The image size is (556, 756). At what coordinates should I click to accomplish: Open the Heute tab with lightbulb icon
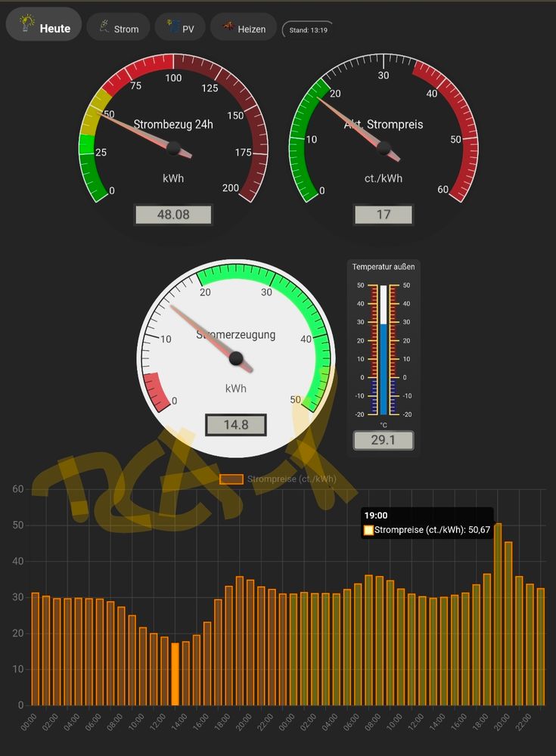coord(44,24)
